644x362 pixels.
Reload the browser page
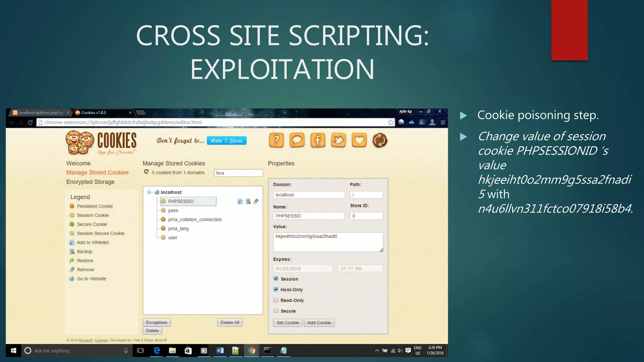(30, 122)
